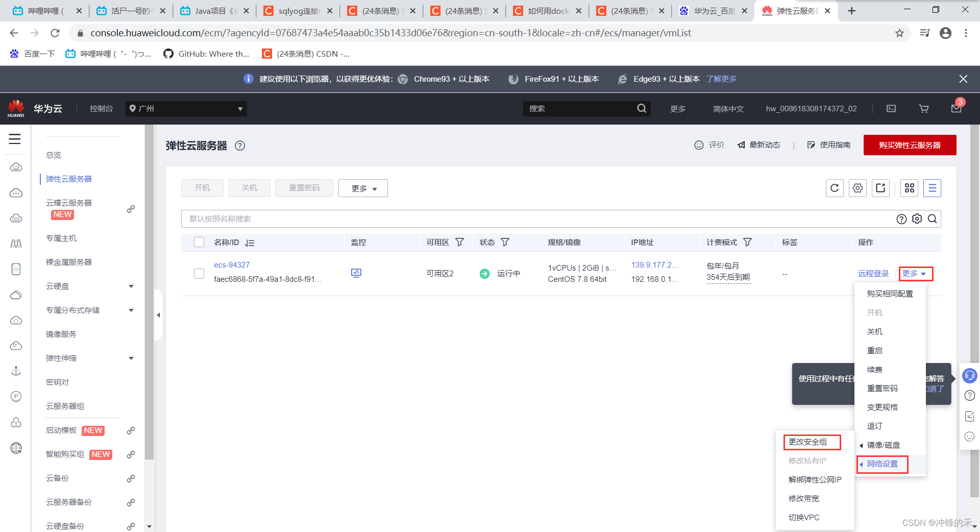The image size is (980, 532).
Task: Open the shopping cart icon
Action: pyautogui.click(x=924, y=108)
